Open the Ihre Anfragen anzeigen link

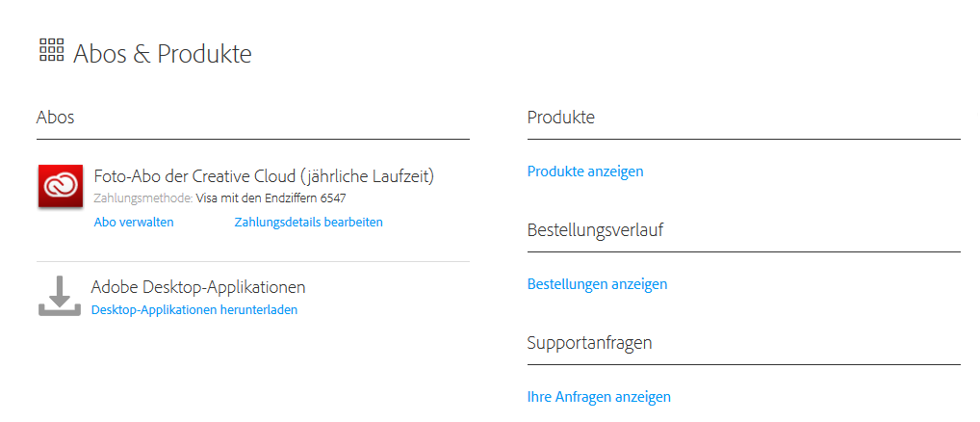click(x=599, y=397)
